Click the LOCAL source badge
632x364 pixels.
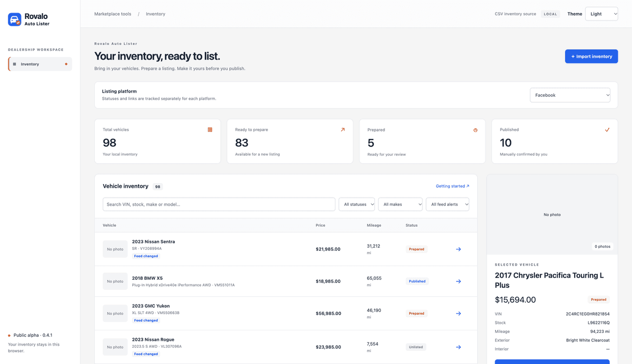550,14
